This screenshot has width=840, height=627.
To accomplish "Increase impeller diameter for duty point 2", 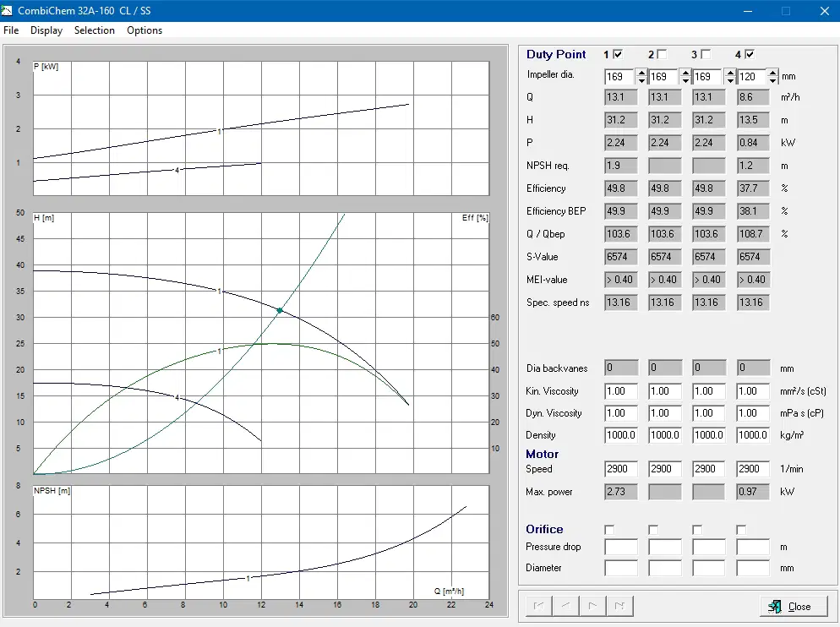I will click(x=685, y=73).
